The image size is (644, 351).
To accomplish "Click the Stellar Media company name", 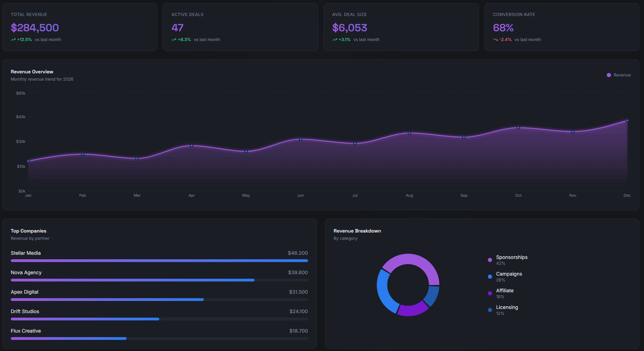I will (x=26, y=253).
